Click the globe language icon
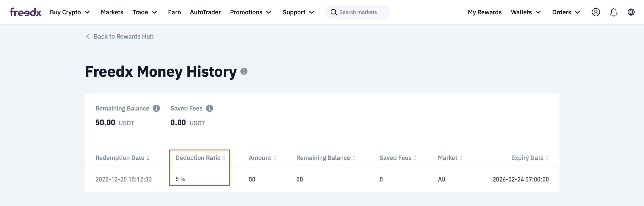This screenshot has width=644, height=206. (x=631, y=12)
